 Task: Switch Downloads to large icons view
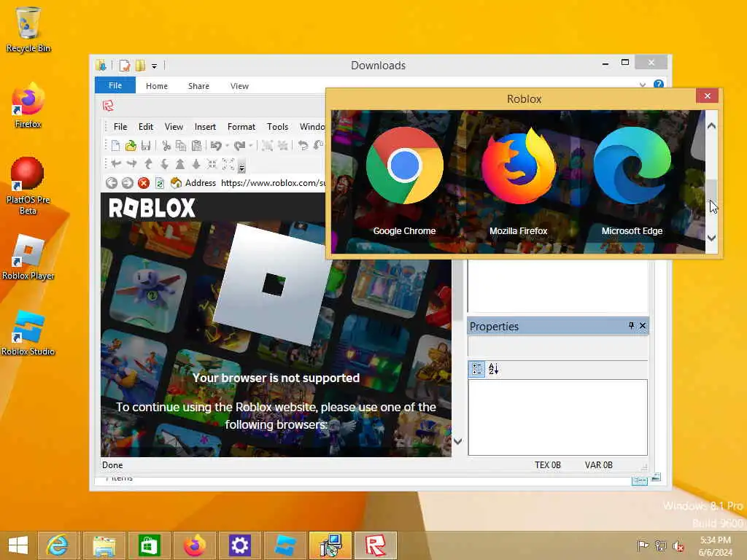click(x=656, y=477)
